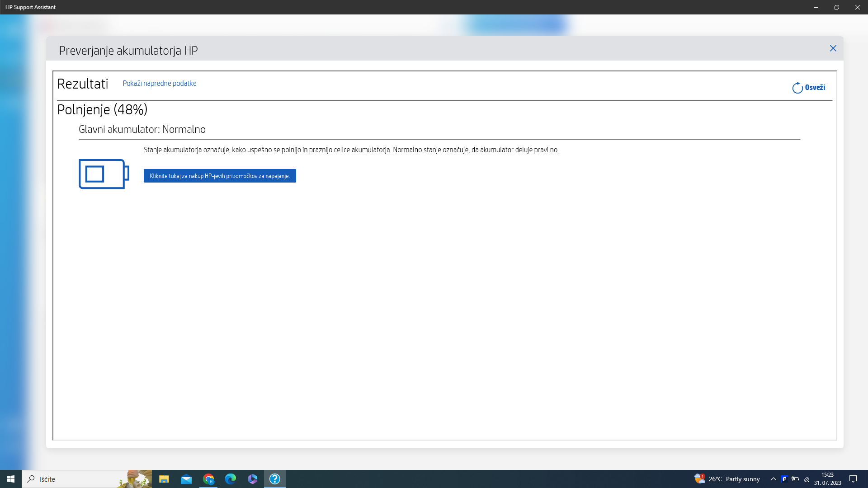This screenshot has width=868, height=488.
Task: Click the battery condition description text
Action: click(x=351, y=150)
